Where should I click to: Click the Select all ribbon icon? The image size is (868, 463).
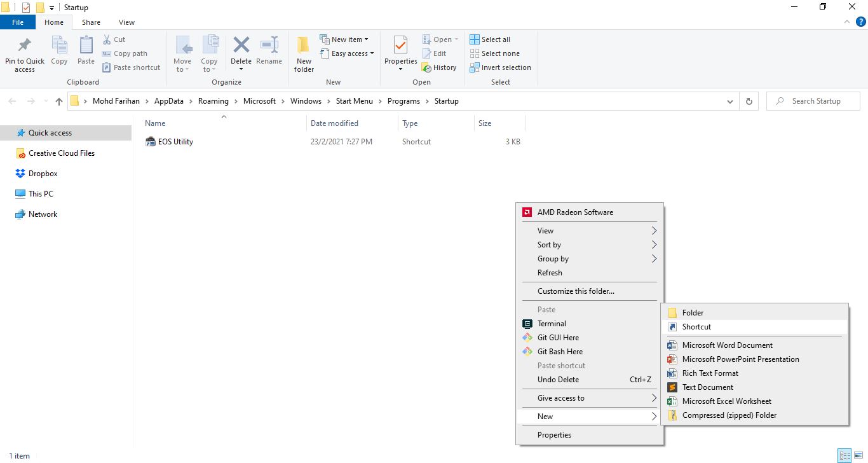point(490,39)
